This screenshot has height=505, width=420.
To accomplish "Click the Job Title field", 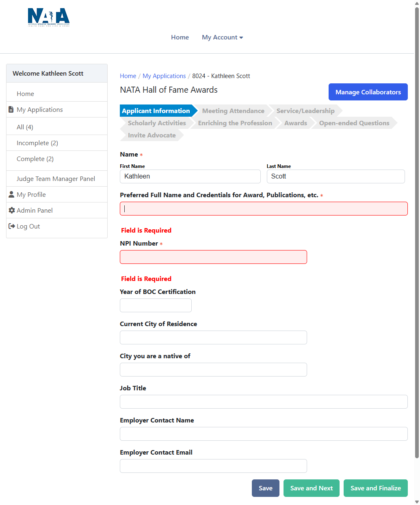I will 264,402.
